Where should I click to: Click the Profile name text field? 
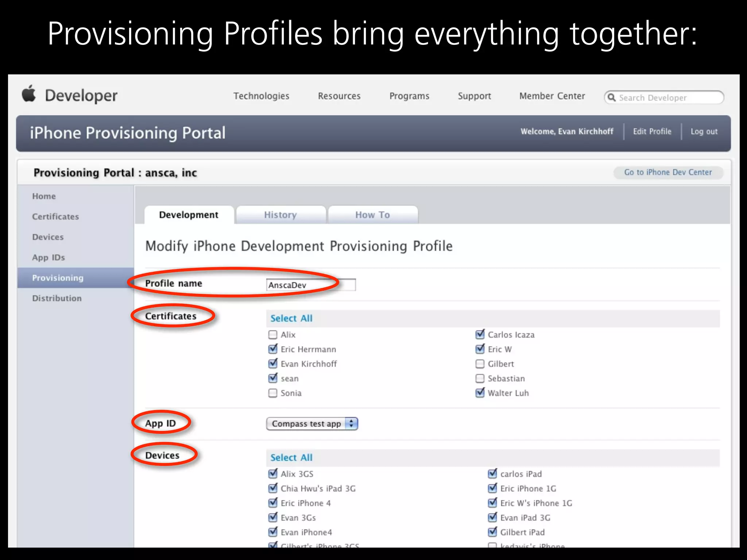pos(311,285)
